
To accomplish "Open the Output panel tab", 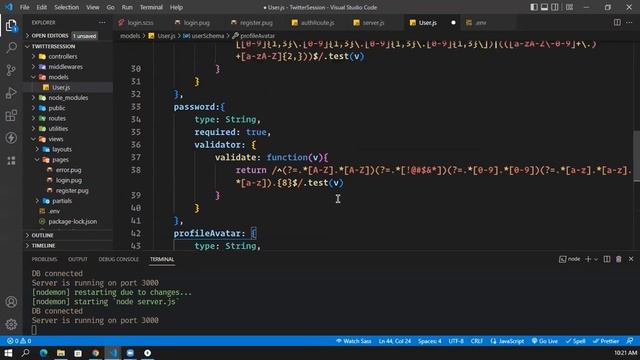I will coord(78,259).
